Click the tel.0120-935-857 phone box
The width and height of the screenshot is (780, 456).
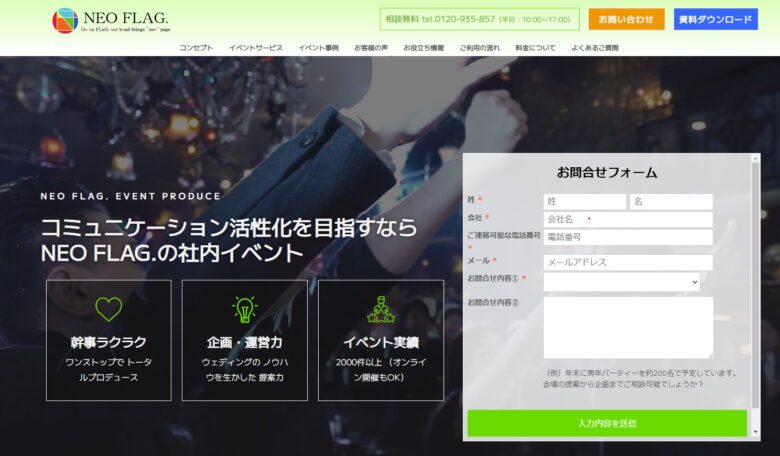(x=480, y=19)
